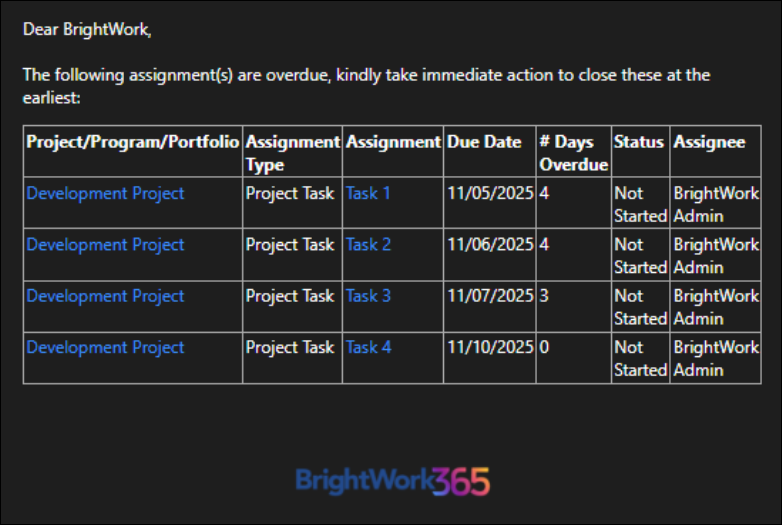Select the due date 11/07/2025

pos(490,296)
